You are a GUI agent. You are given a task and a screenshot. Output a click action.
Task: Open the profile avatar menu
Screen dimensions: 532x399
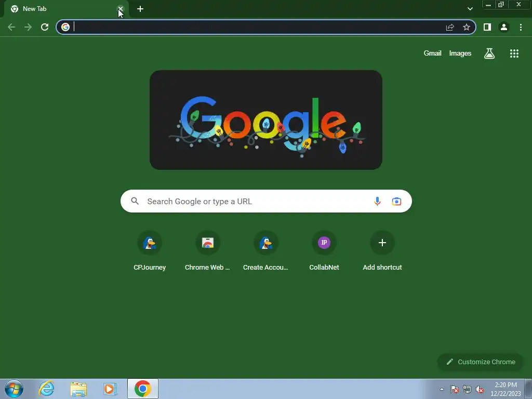click(504, 27)
